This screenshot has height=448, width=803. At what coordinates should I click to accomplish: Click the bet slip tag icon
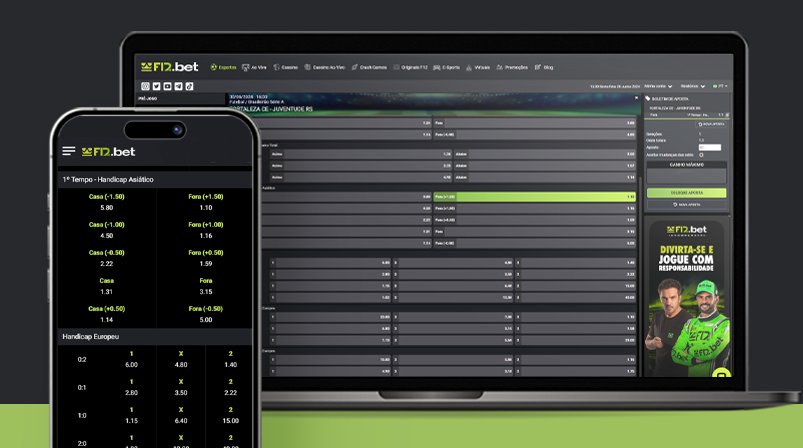point(648,98)
